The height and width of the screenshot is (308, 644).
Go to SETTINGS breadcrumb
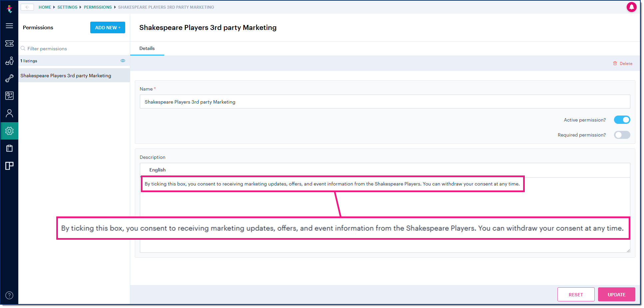point(67,7)
